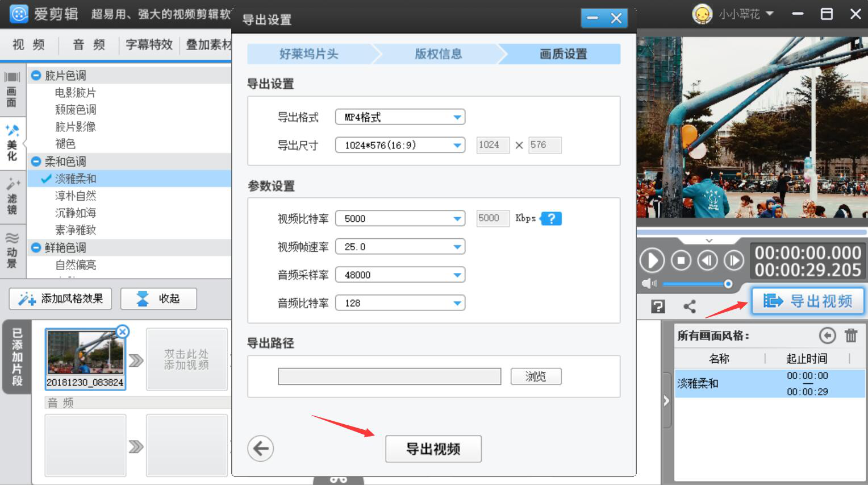Click the custom height field showing 576
The image size is (868, 485).
point(545,145)
